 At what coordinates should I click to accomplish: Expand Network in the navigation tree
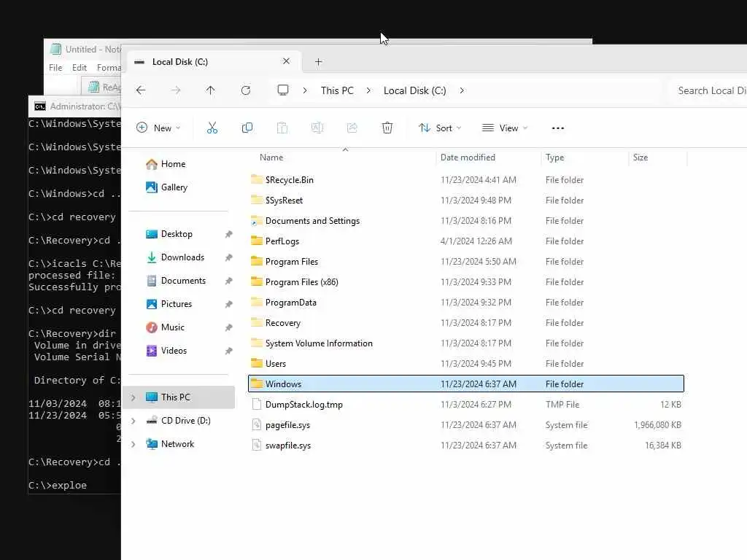133,444
